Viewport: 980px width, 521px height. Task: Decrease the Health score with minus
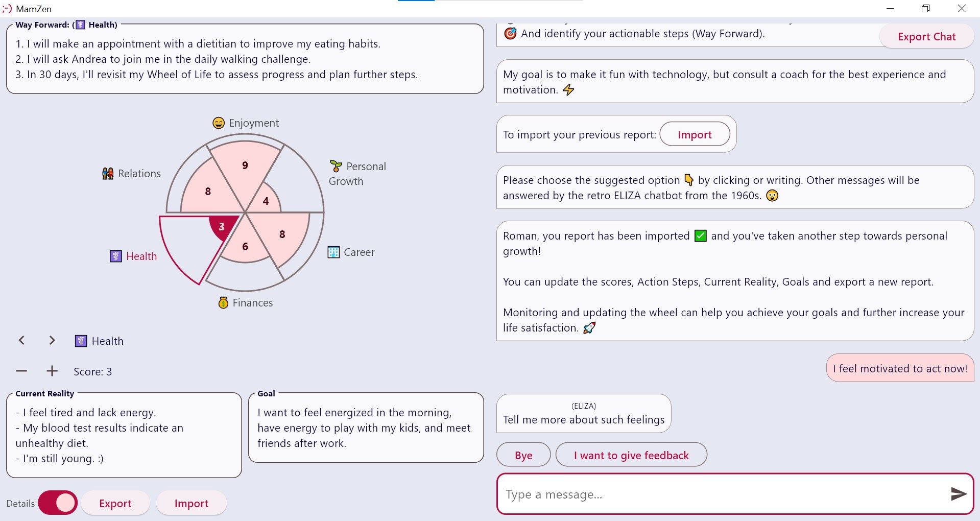[x=21, y=371]
